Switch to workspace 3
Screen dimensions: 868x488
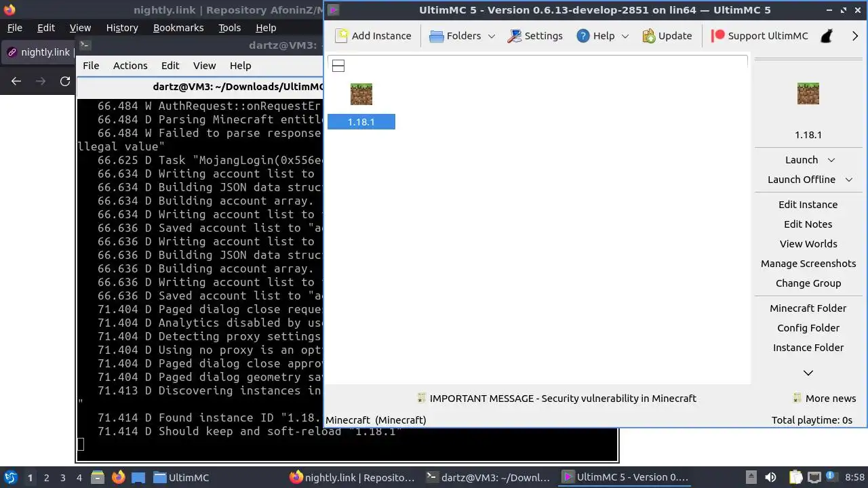[62, 478]
